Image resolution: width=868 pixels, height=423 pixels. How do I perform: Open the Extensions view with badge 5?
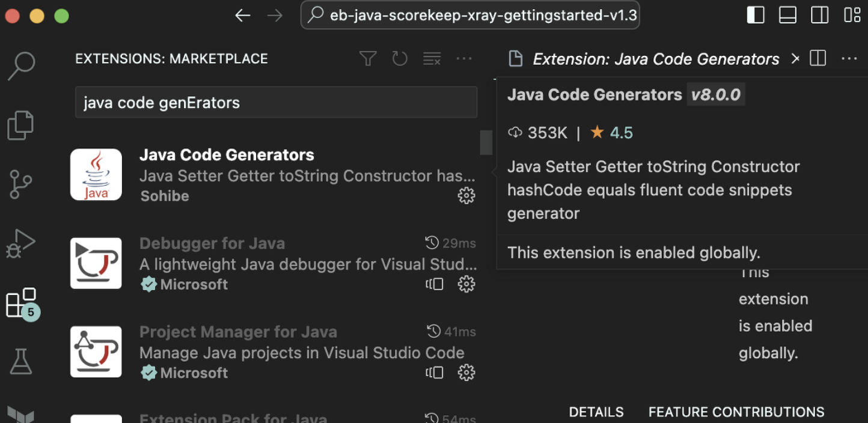(x=22, y=303)
